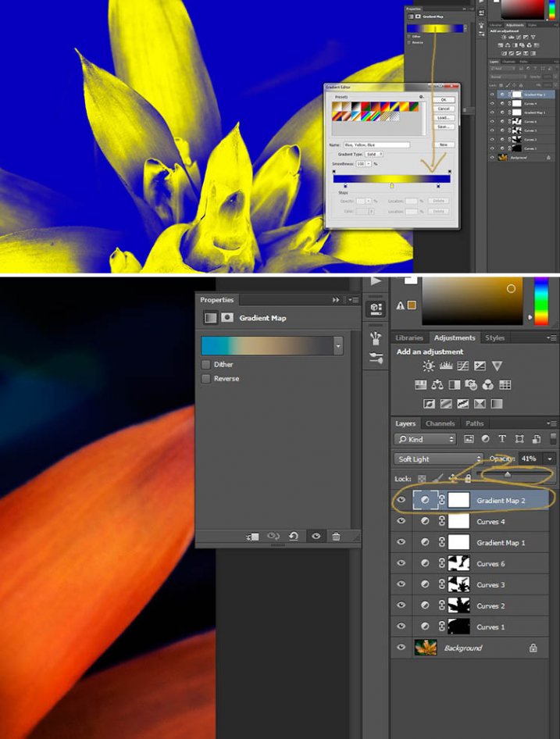The height and width of the screenshot is (739, 560).
Task: Delete adjustment via Properties trash icon
Action: (336, 537)
